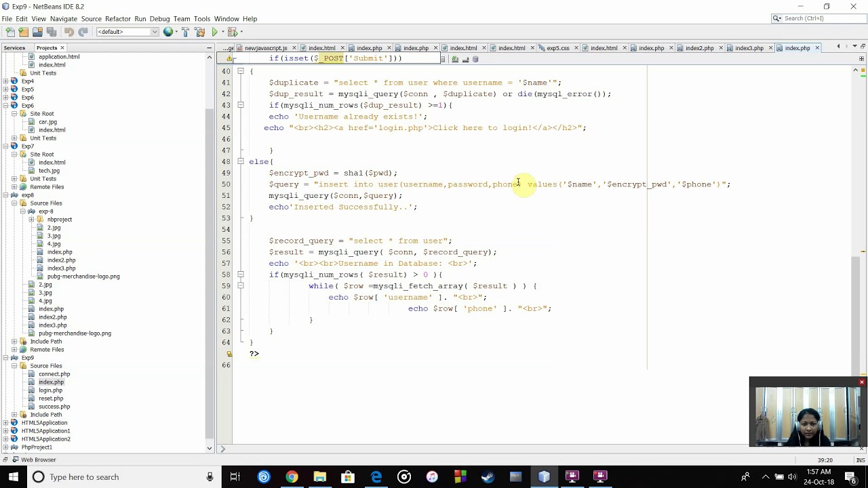Click the Search (Ctrl+I) input field
Image resolution: width=868 pixels, height=488 pixels.
click(x=819, y=18)
